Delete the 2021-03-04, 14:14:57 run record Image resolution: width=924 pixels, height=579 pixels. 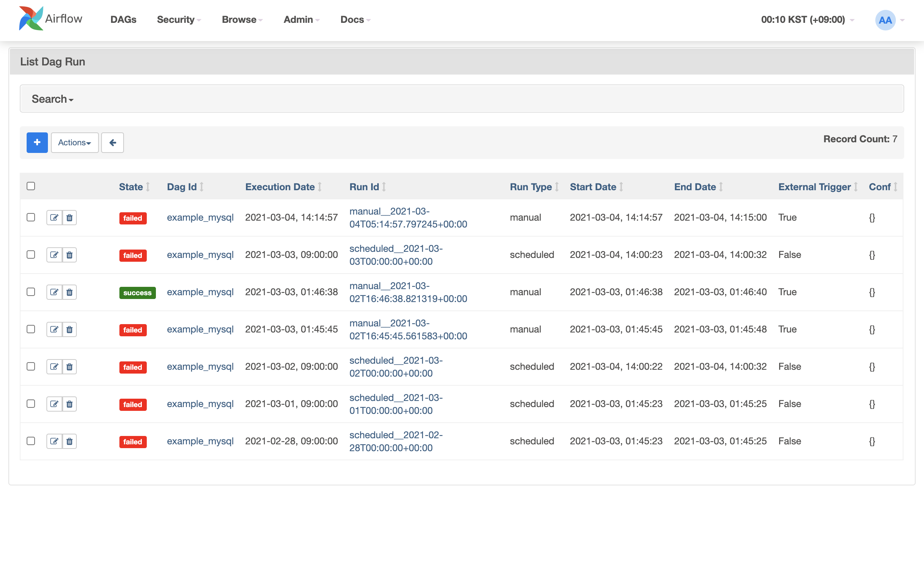pos(69,218)
